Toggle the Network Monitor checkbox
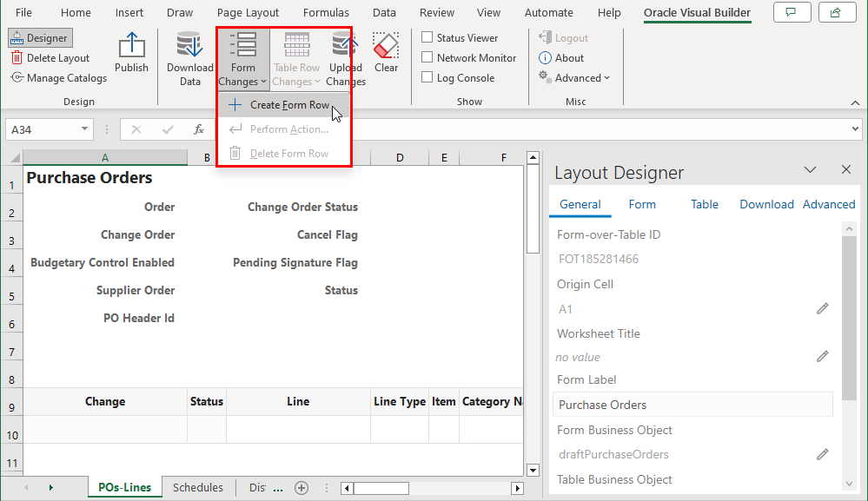 point(427,58)
